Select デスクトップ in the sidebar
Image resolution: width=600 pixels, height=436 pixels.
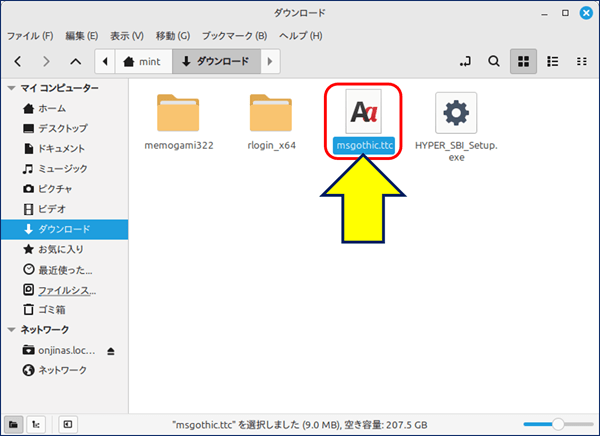[x=64, y=129]
